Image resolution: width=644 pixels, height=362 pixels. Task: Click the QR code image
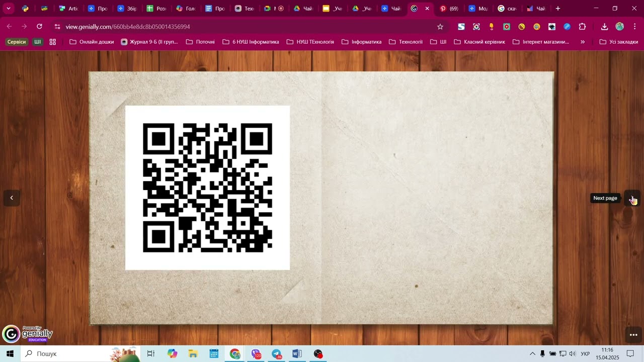(207, 188)
